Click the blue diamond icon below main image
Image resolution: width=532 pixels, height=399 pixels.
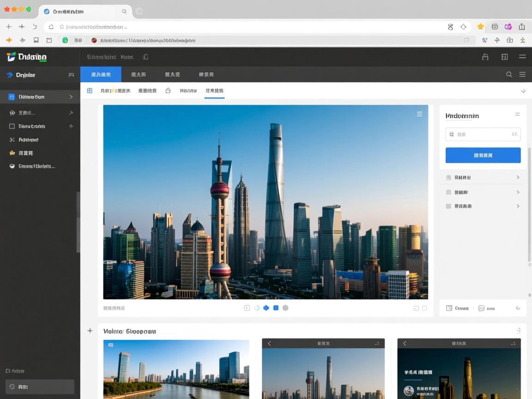(266, 308)
